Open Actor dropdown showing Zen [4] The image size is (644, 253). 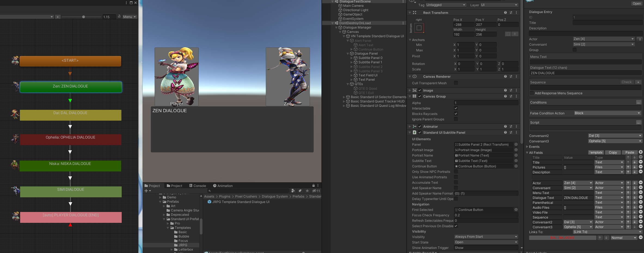[604, 39]
